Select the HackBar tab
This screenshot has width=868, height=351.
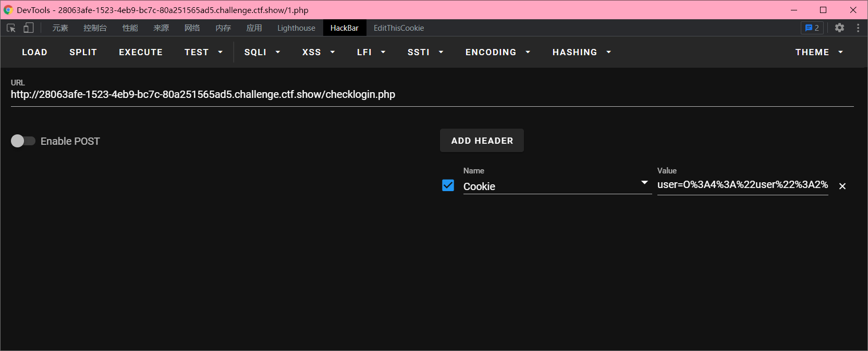point(345,28)
